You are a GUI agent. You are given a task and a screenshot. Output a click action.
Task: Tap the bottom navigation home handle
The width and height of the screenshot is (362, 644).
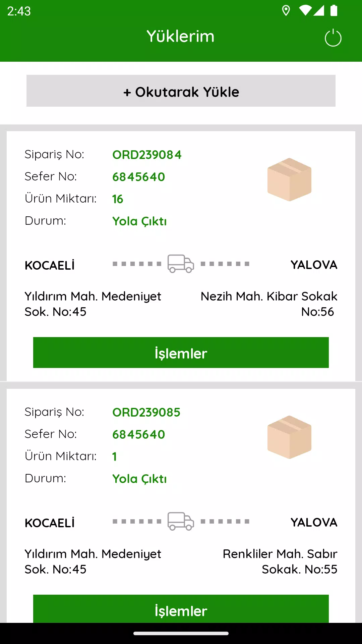181,633
